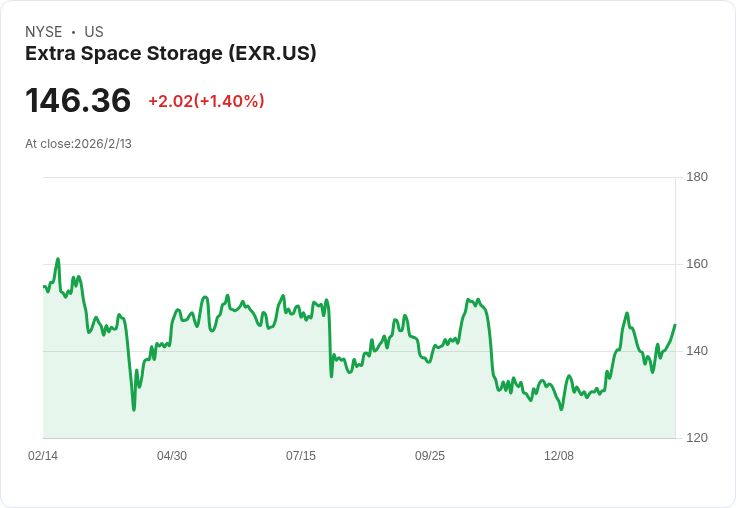Click the chart line's final point at right edge
The width and height of the screenshot is (736, 508).
pyautogui.click(x=675, y=324)
